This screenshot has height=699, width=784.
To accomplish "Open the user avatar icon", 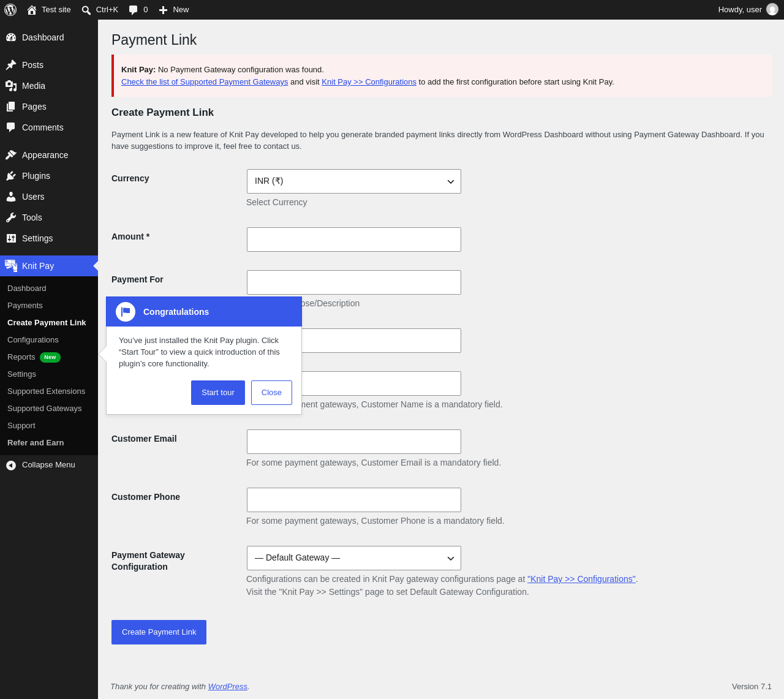I will pyautogui.click(x=772, y=9).
